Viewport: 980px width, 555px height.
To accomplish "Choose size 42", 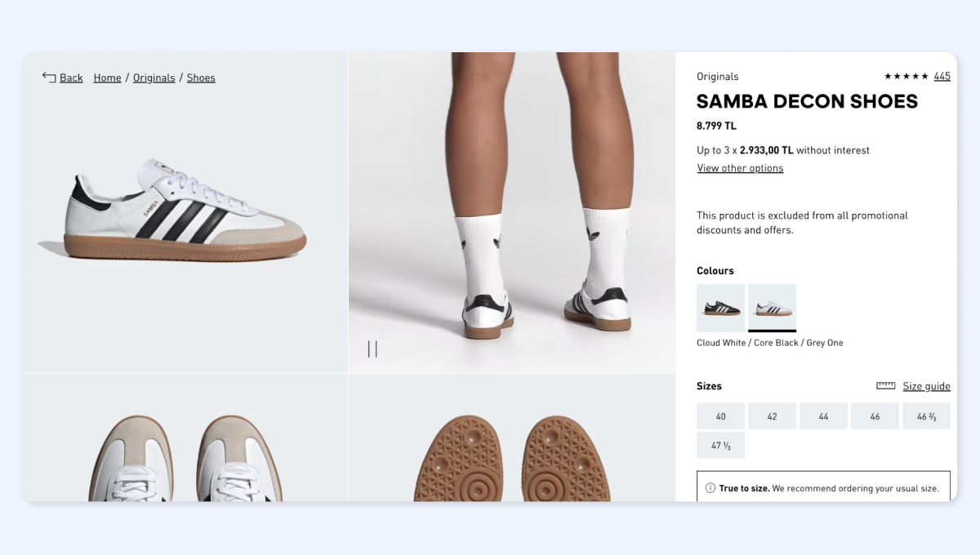I will coord(772,416).
